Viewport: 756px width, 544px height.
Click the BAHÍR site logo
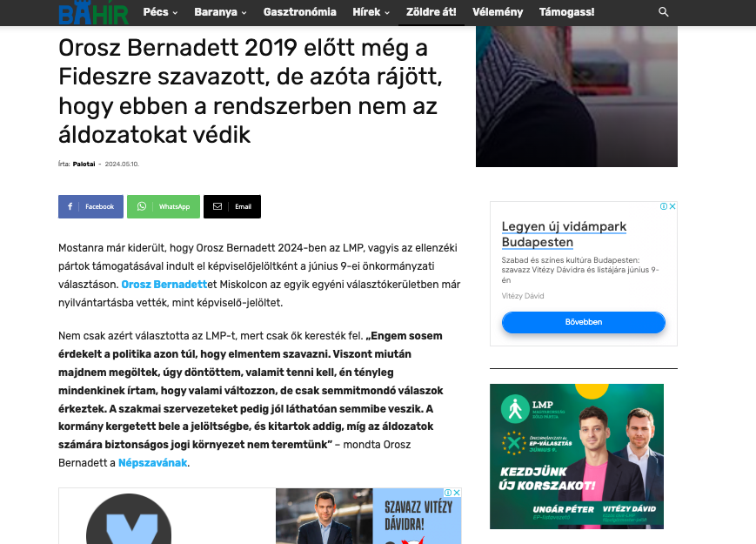click(94, 12)
